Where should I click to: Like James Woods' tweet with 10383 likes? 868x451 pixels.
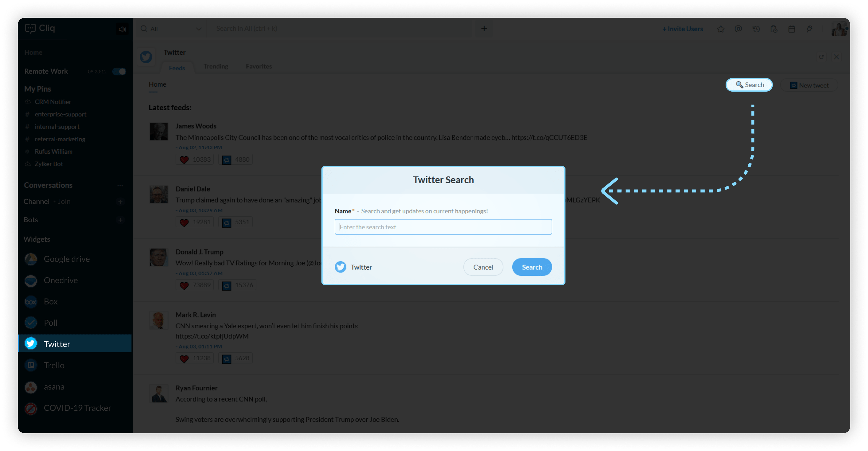(194, 159)
